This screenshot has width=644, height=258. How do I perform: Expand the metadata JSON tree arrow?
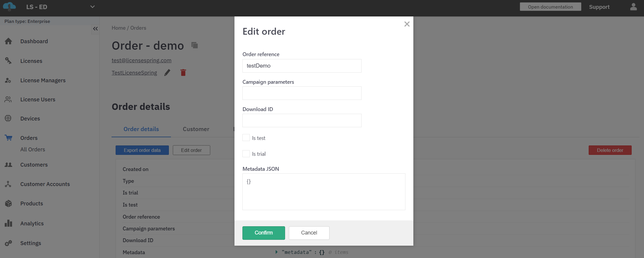(x=276, y=252)
